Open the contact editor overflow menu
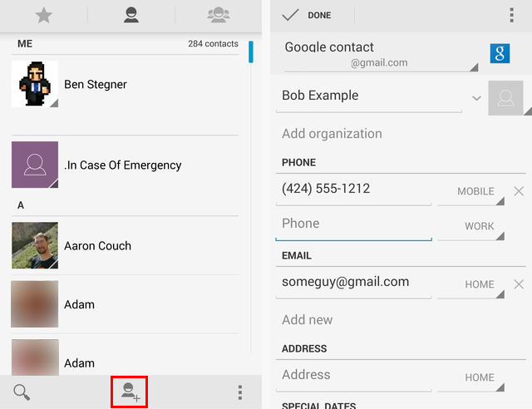The height and width of the screenshot is (409, 532). coord(512,15)
